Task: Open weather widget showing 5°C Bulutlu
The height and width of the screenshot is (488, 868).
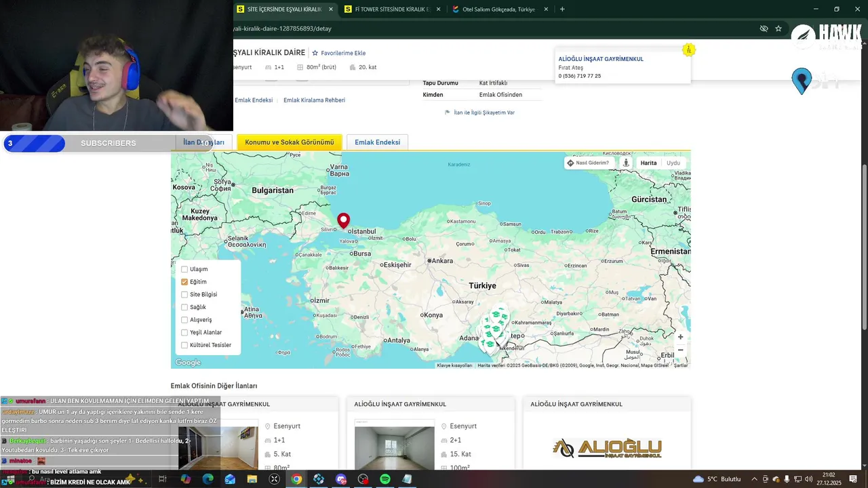Action: tap(717, 479)
